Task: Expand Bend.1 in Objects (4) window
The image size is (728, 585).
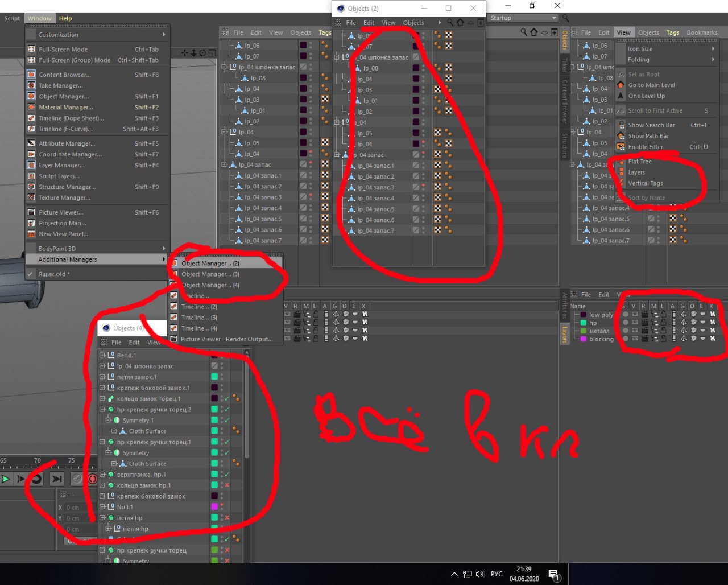Action: [102, 355]
